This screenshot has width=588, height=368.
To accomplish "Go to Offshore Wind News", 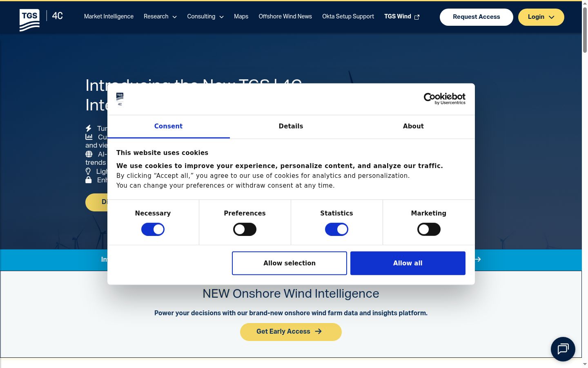I will [285, 16].
